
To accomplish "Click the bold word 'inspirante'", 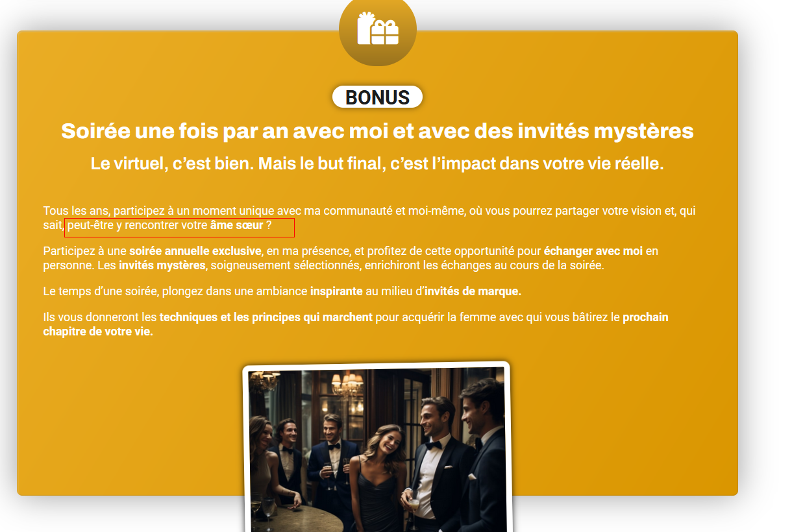I will click(336, 292).
